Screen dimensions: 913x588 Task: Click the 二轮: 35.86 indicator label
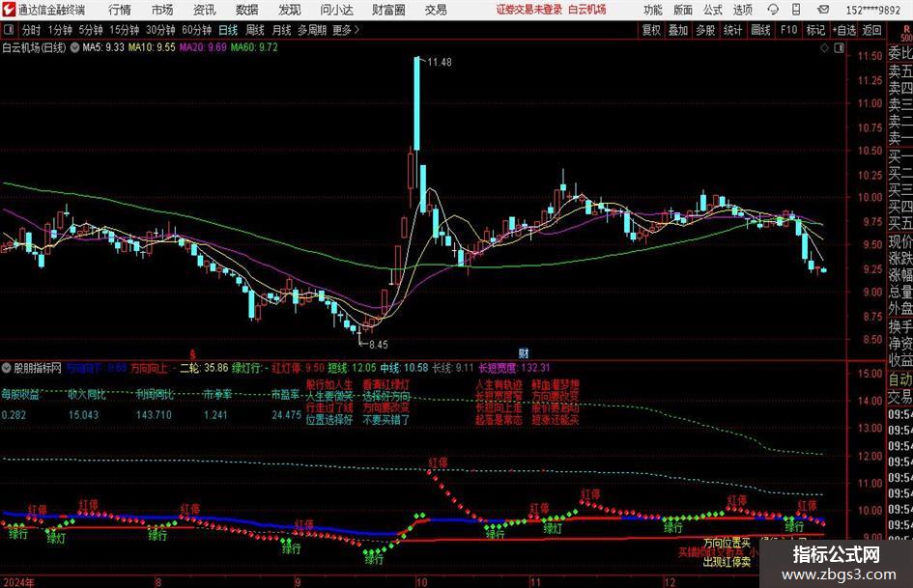tap(204, 368)
